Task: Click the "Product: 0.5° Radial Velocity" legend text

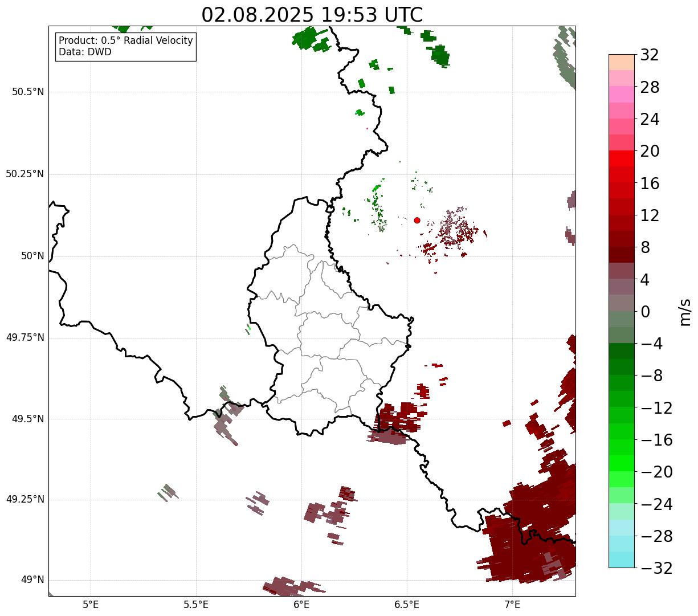Action: click(x=126, y=41)
